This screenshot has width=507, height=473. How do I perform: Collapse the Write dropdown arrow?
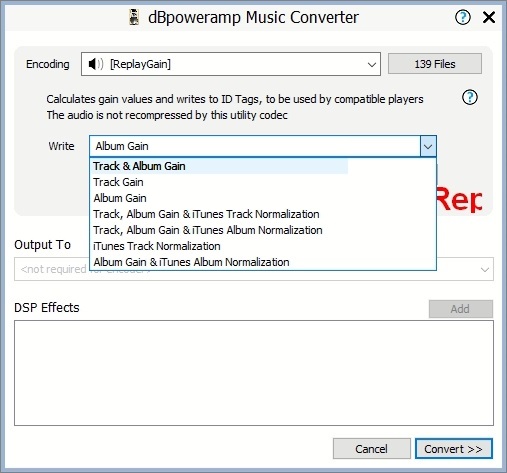coord(428,146)
